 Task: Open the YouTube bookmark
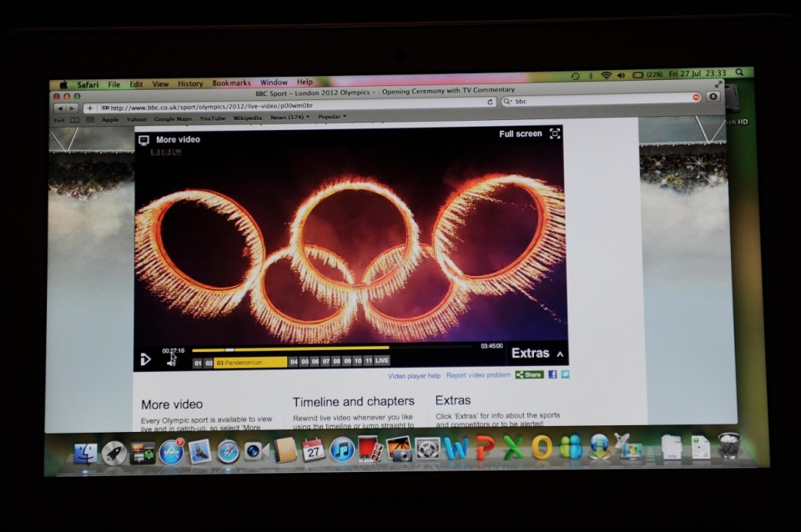click(x=213, y=118)
